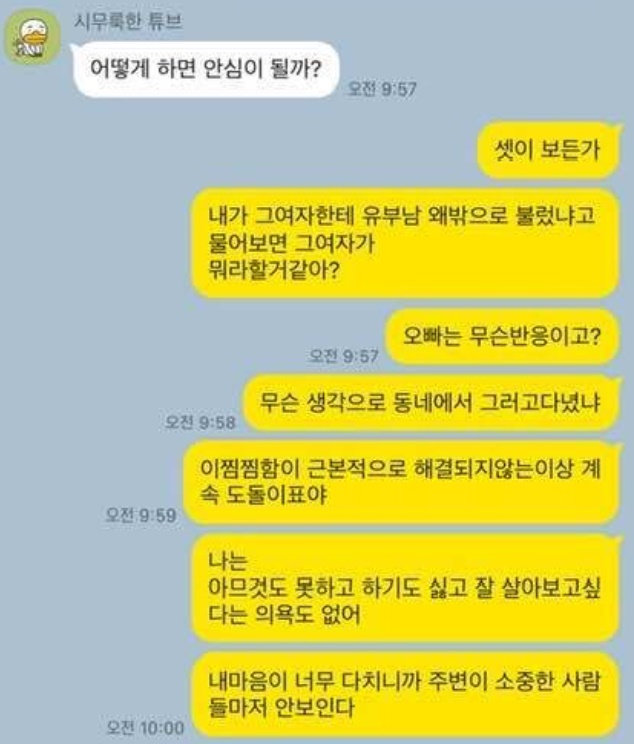
Task: Tap the message starting with '나는 아므것도 못하고'
Action: tap(406, 587)
